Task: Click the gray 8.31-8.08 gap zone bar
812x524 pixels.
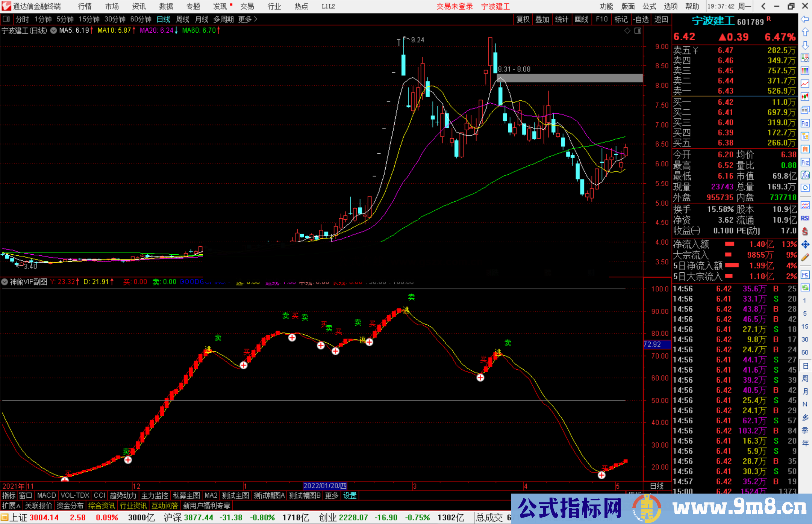Action: (570, 78)
